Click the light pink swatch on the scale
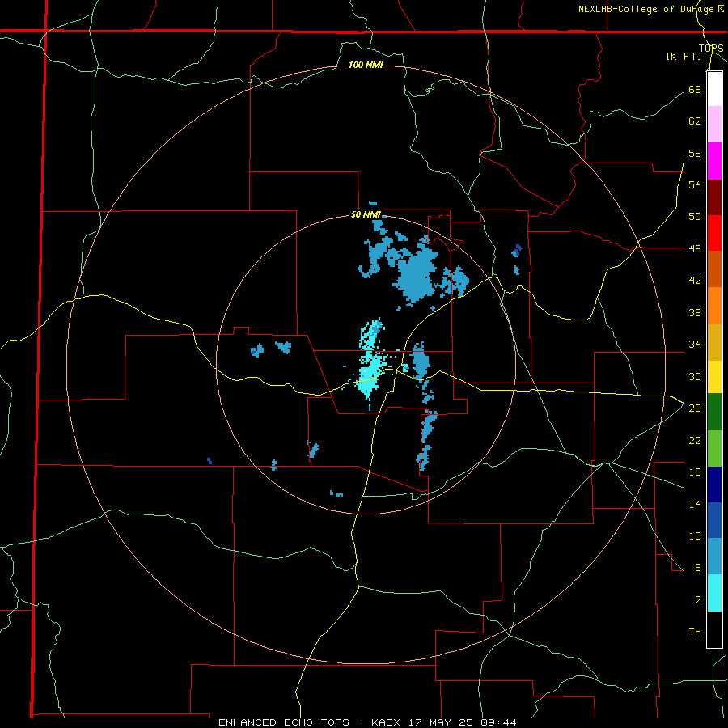Image resolution: width=728 pixels, height=728 pixels. tap(714, 125)
